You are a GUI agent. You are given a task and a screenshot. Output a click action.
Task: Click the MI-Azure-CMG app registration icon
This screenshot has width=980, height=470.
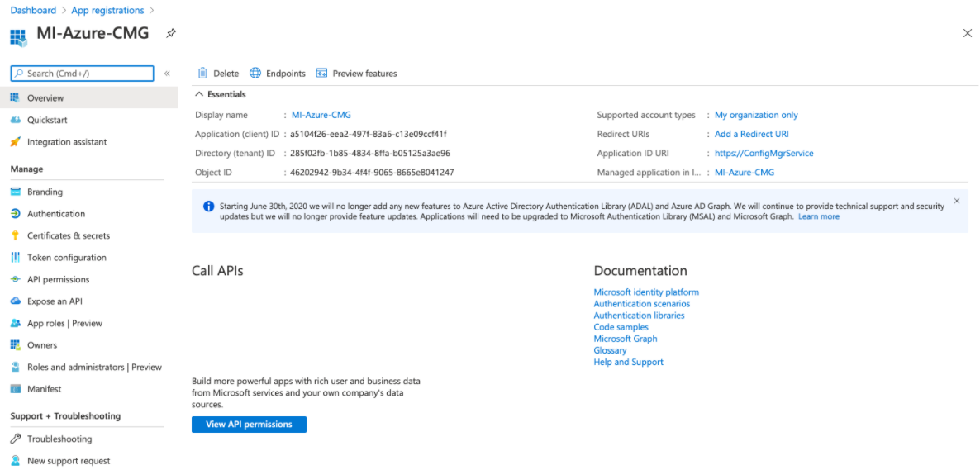(19, 36)
